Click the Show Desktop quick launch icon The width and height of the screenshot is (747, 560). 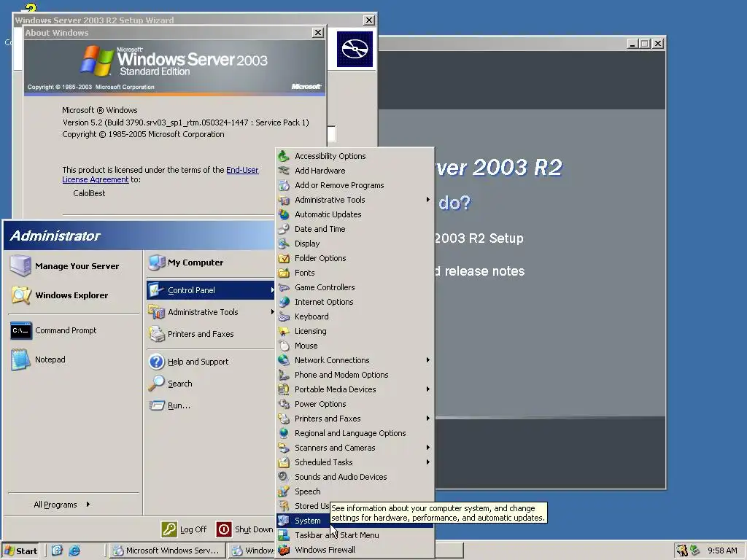(x=57, y=551)
